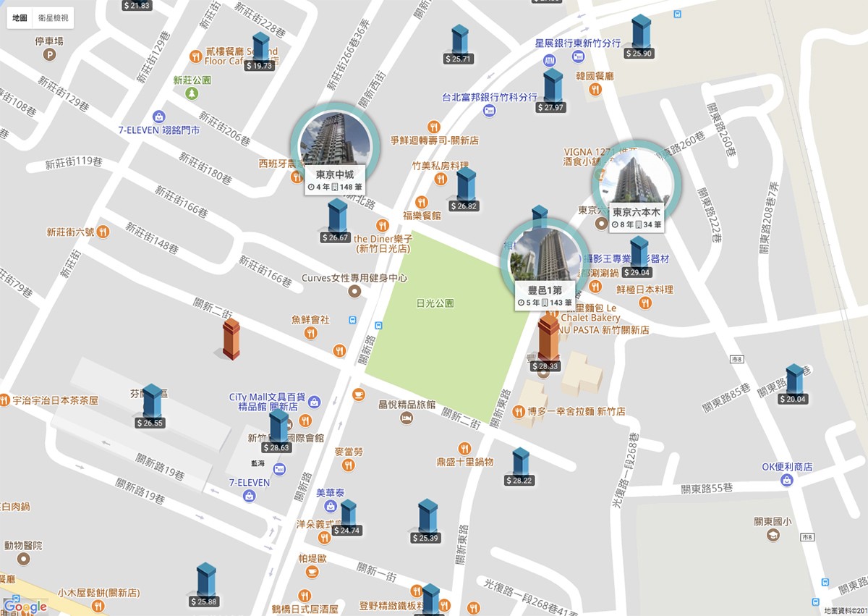Open the Google logo link
This screenshot has height=616, width=868.
25,607
